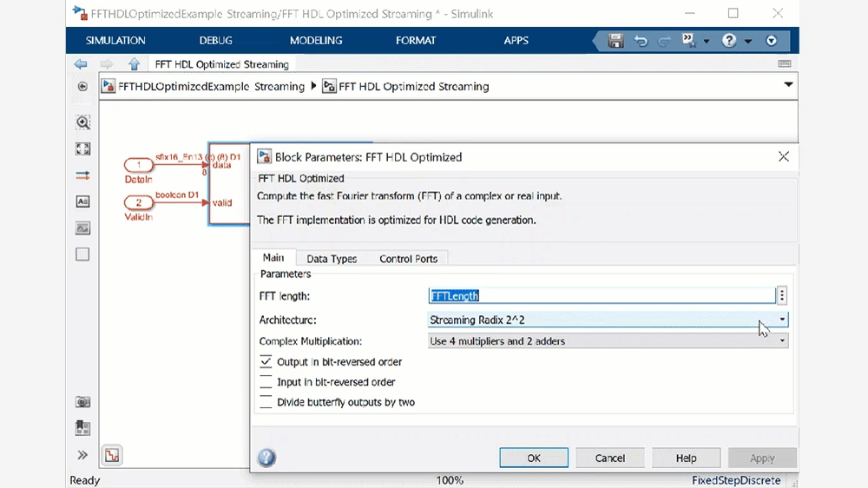
Task: Select the DataIn inport block
Action: (138, 164)
